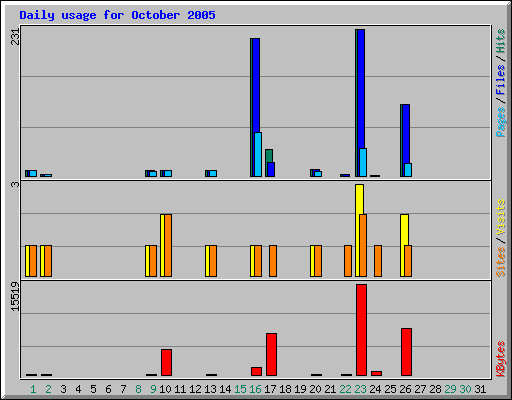Select the cyan pages bar for day 16
Screen dimensions: 512x400
click(x=258, y=155)
